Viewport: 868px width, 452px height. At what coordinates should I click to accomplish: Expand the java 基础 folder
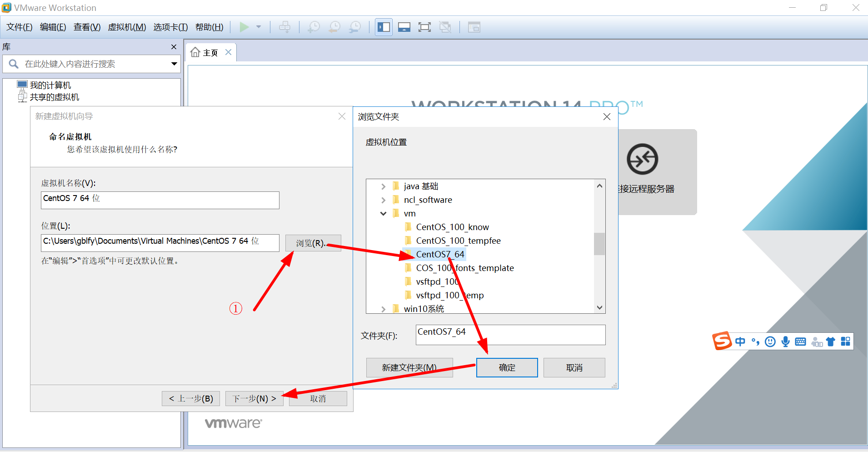click(x=383, y=186)
